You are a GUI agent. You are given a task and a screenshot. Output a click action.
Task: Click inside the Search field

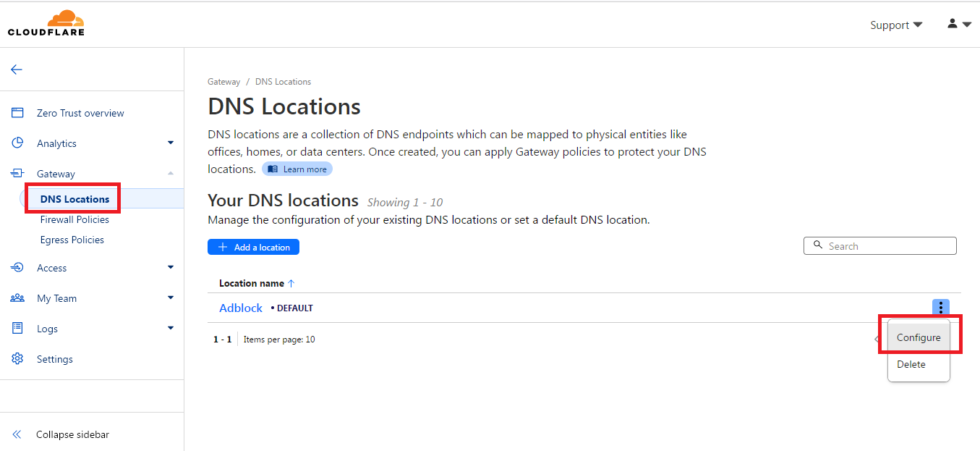pos(880,246)
